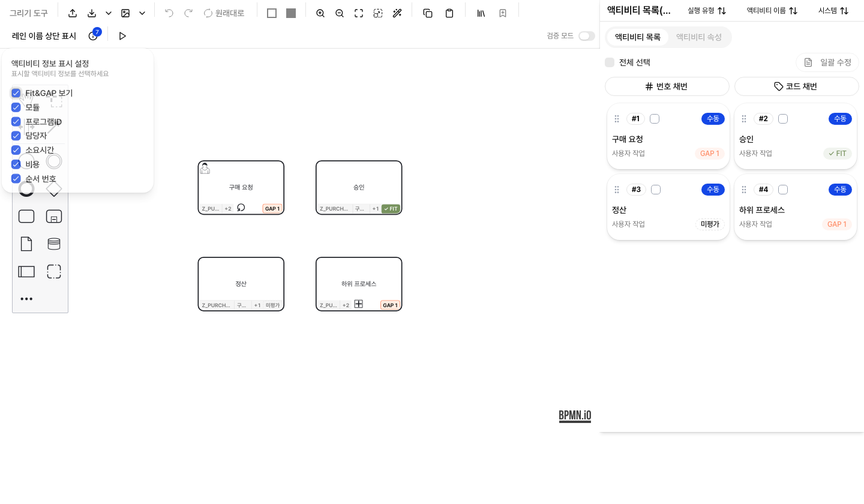Click the copy icon in toolbar
The width and height of the screenshot is (864, 504).
(428, 13)
